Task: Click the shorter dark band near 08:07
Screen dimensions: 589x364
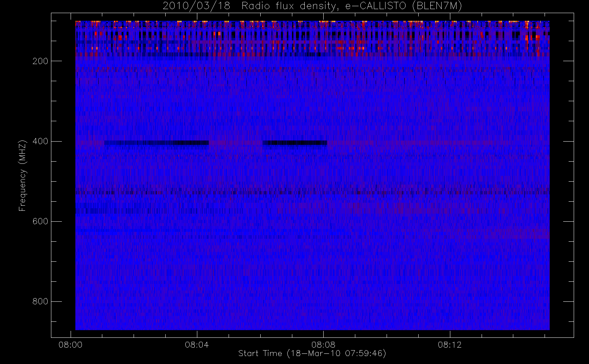Action: pyautogui.click(x=295, y=143)
